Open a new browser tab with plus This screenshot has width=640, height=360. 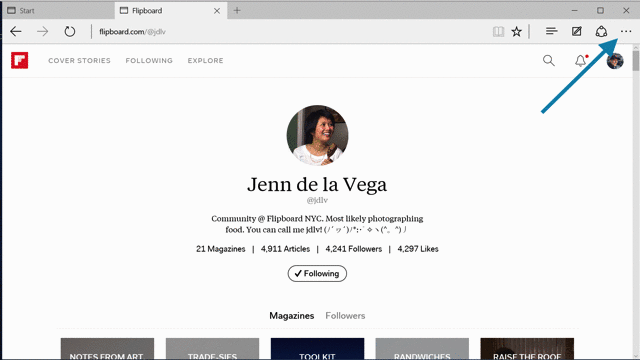click(237, 11)
